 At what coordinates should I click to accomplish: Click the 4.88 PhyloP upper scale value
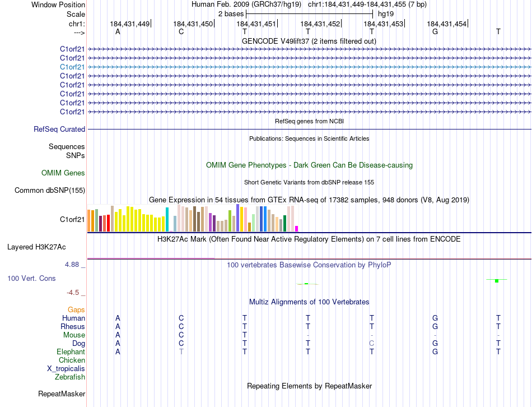72,264
